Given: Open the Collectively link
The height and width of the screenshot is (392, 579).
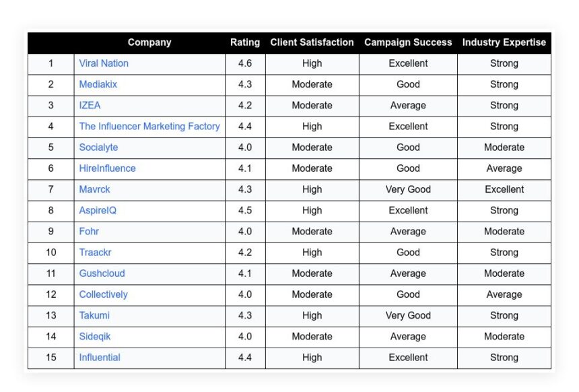Looking at the screenshot, I should coord(104,294).
